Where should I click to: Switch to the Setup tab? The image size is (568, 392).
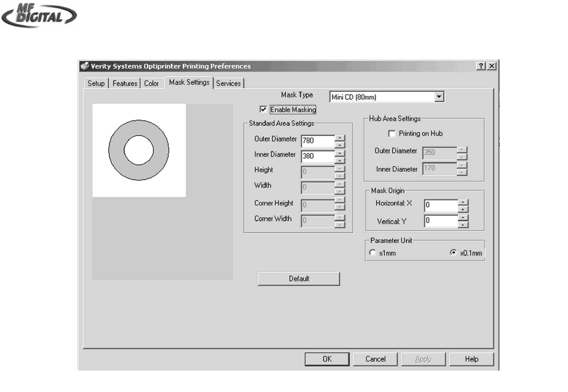(96, 84)
